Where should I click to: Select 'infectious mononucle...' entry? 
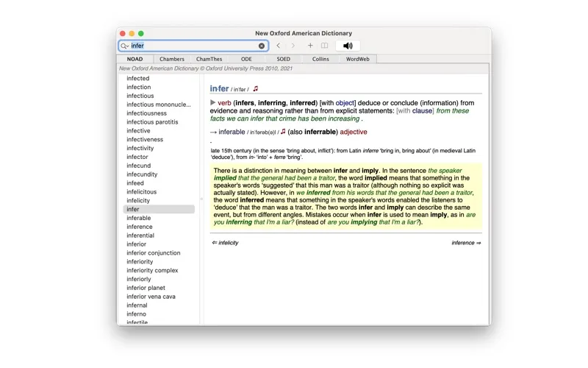159,105
